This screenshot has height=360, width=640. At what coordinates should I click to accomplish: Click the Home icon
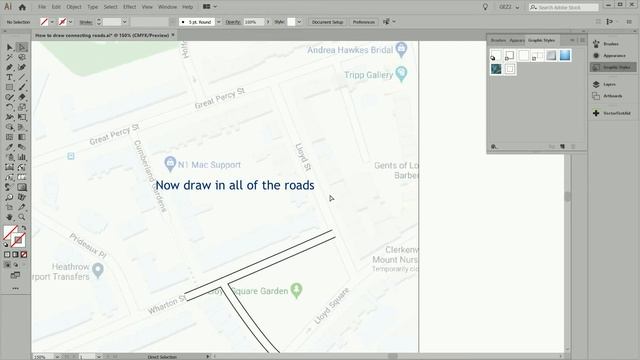point(22,7)
